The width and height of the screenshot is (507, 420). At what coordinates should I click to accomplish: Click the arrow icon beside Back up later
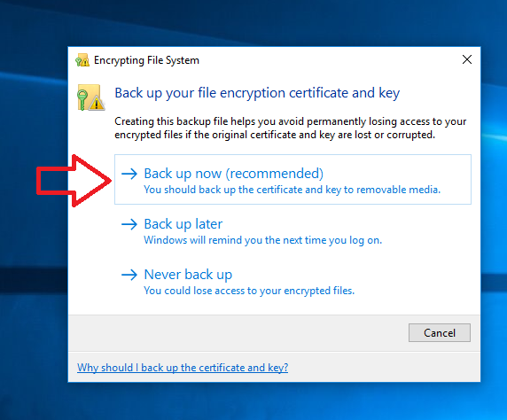coord(129,224)
